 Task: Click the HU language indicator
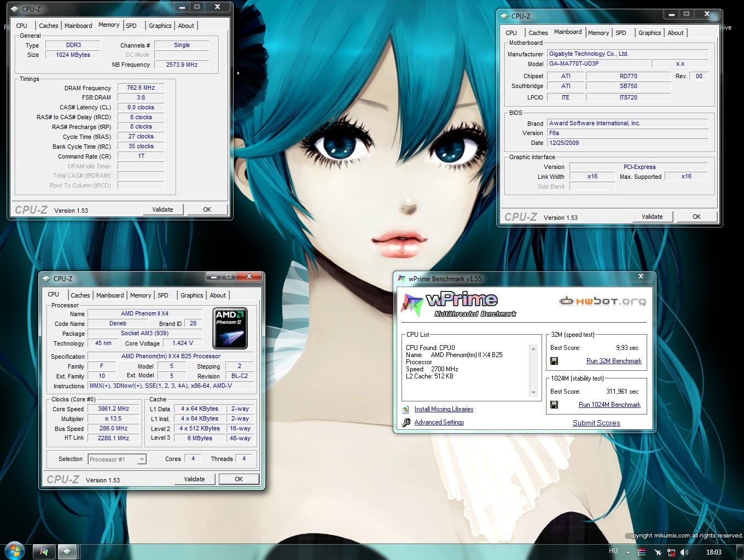tap(613, 551)
